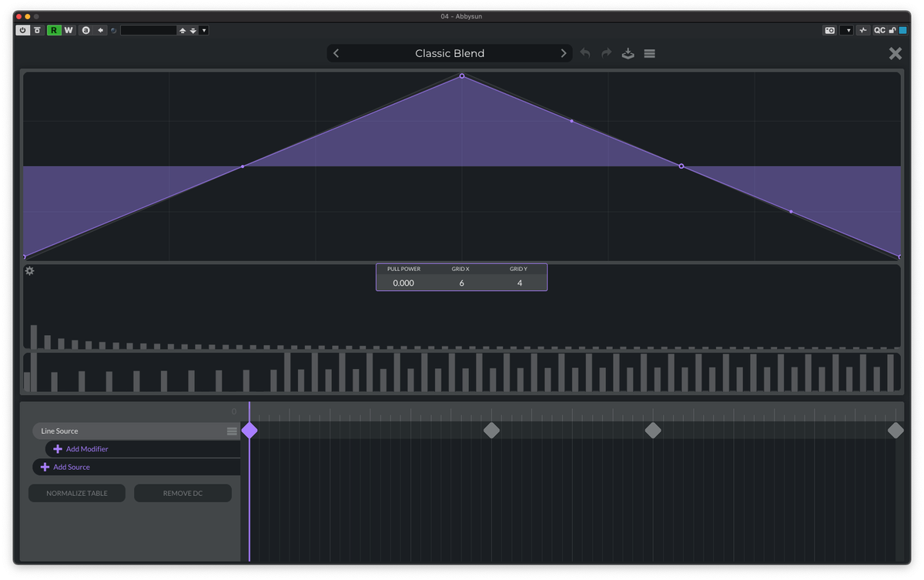Toggle Read automation R button
The width and height of the screenshot is (924, 580).
click(54, 30)
